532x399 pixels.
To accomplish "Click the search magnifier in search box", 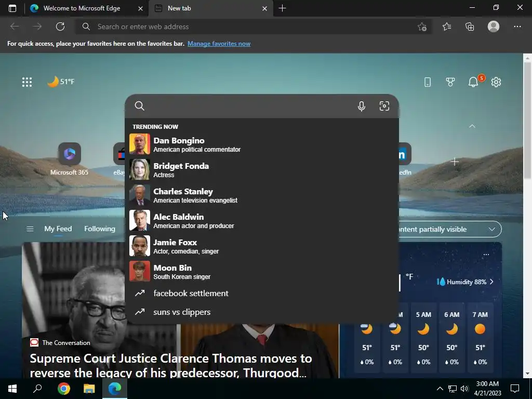I will point(139,106).
